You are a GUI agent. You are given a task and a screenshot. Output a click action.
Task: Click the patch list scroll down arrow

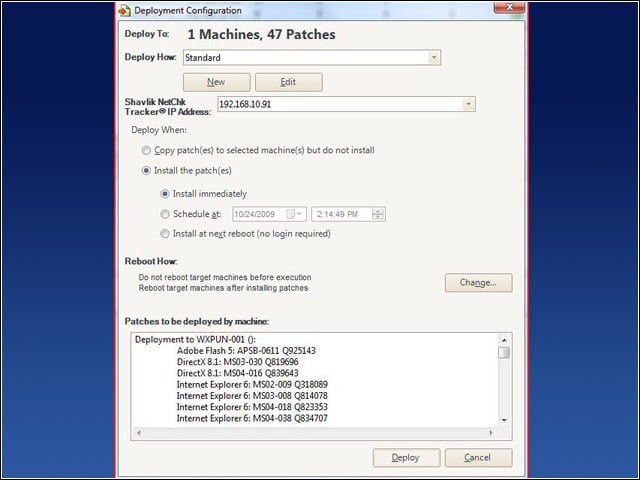click(504, 420)
